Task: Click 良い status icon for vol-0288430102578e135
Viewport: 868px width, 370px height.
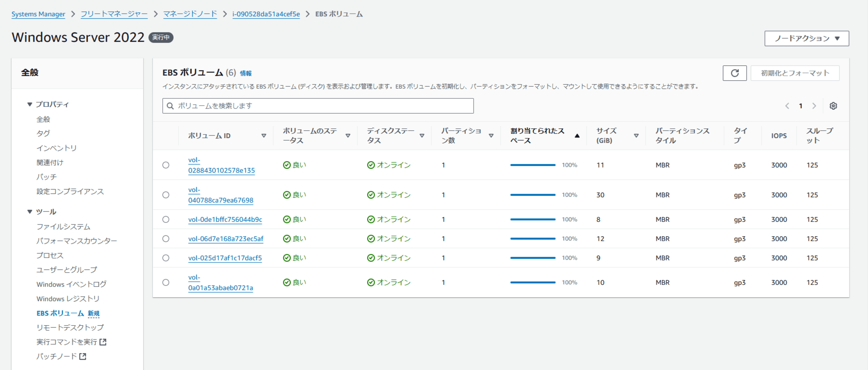Action: 286,165
